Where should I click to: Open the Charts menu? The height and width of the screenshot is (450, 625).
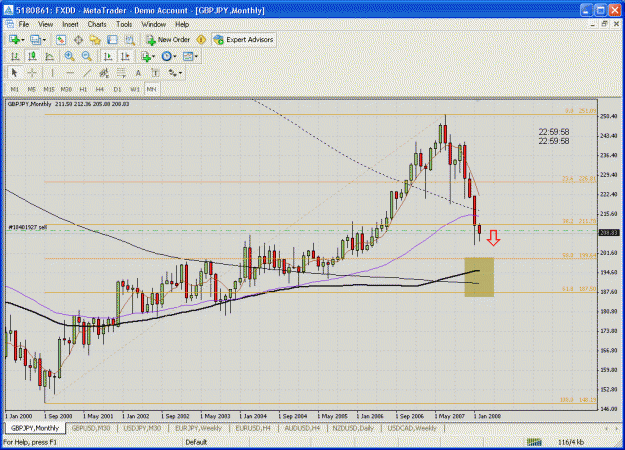pos(97,24)
